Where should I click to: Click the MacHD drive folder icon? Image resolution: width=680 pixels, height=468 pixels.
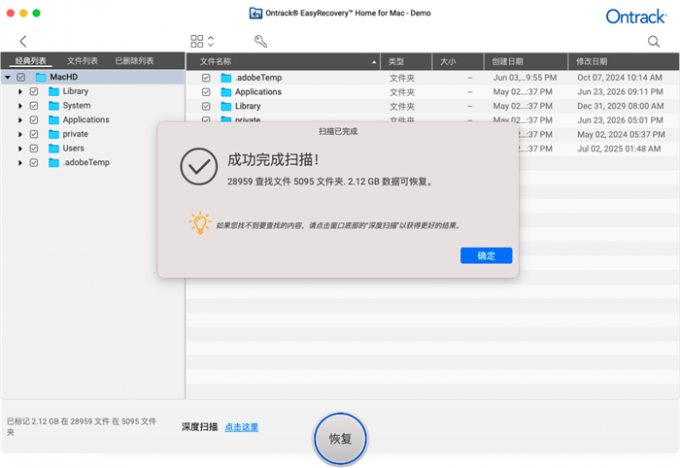[41, 77]
